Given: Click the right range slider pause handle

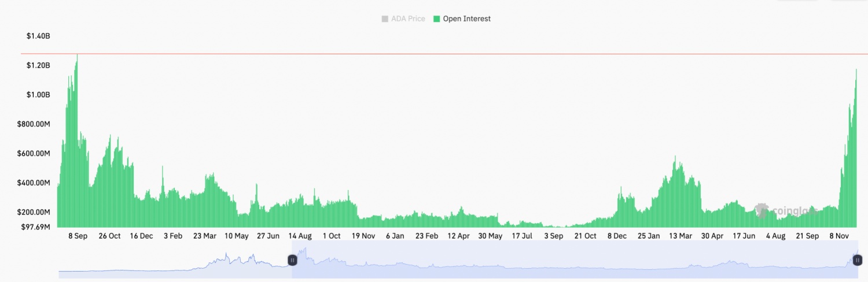Looking at the screenshot, I should pos(857,261).
